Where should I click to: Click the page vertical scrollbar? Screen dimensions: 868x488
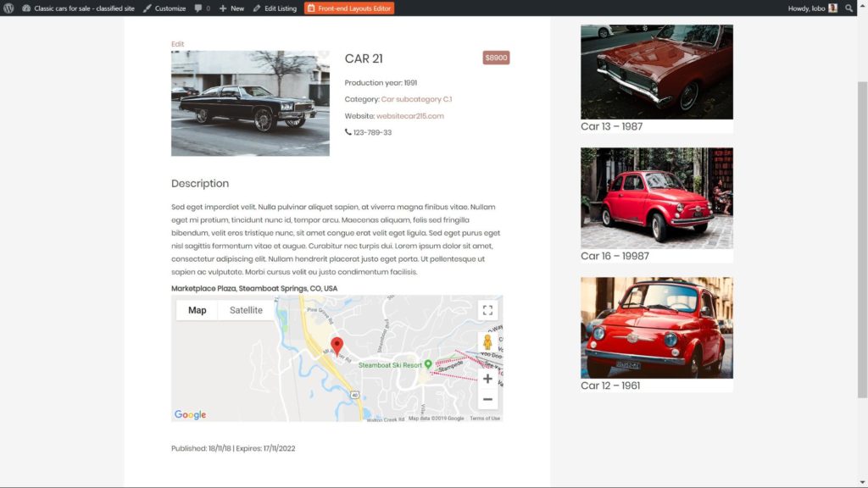pos(862,254)
